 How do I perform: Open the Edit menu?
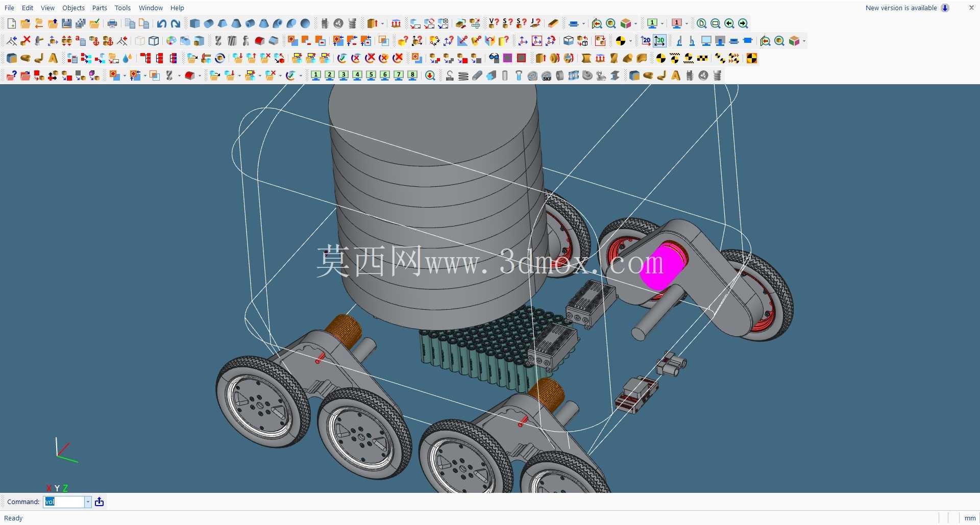28,8
